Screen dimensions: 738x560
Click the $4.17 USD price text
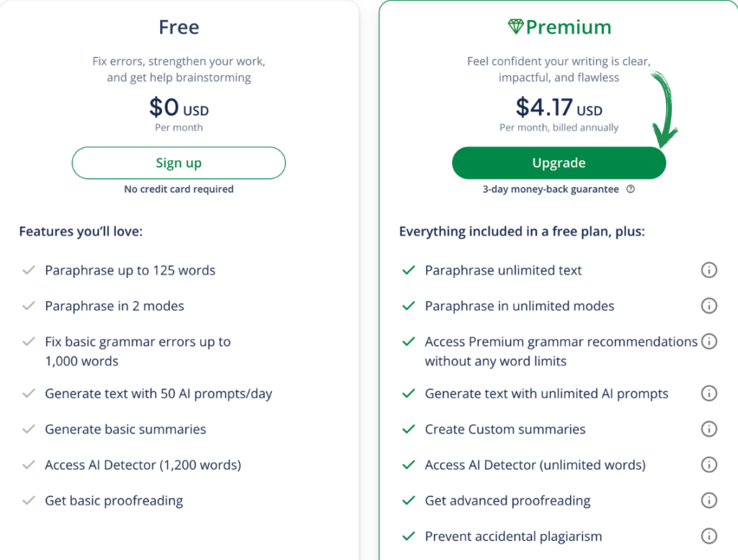click(x=559, y=107)
